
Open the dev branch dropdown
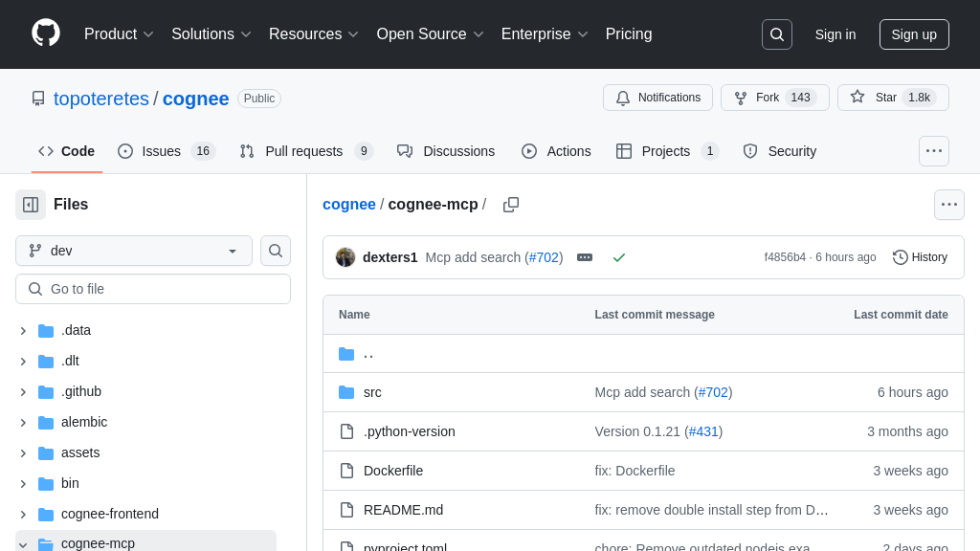tap(134, 251)
